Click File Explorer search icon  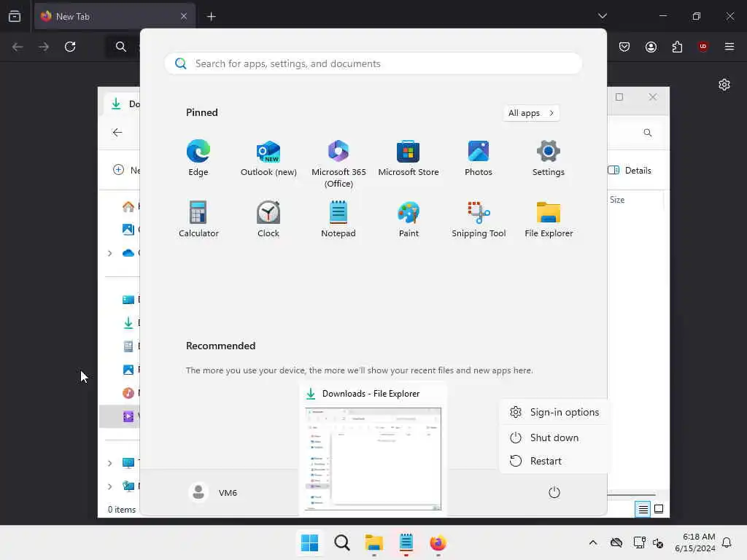pyautogui.click(x=648, y=133)
